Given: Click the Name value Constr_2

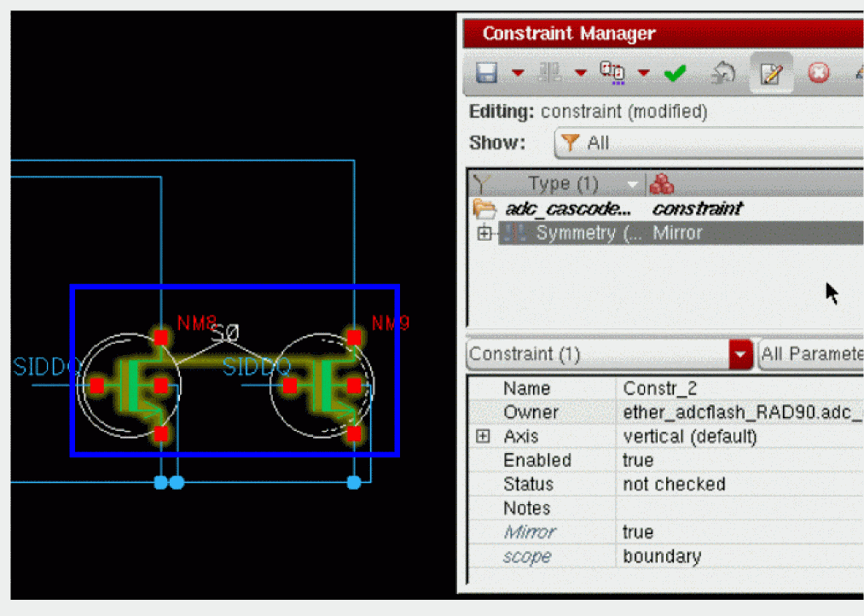Looking at the screenshot, I should click(x=660, y=388).
